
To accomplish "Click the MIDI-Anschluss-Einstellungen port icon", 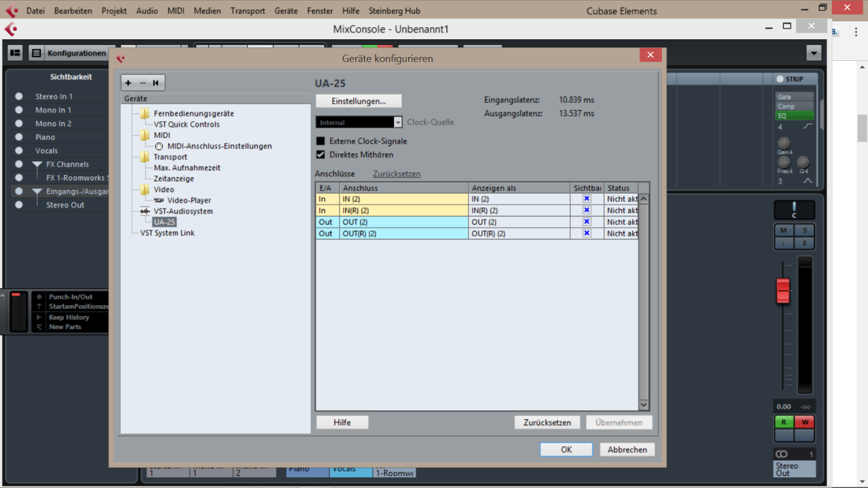I will [x=159, y=146].
